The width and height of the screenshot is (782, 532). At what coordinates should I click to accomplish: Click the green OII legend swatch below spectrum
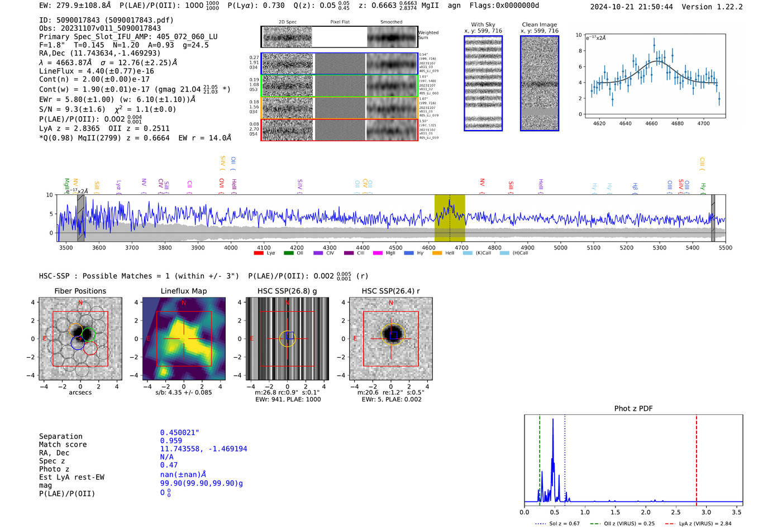[288, 253]
